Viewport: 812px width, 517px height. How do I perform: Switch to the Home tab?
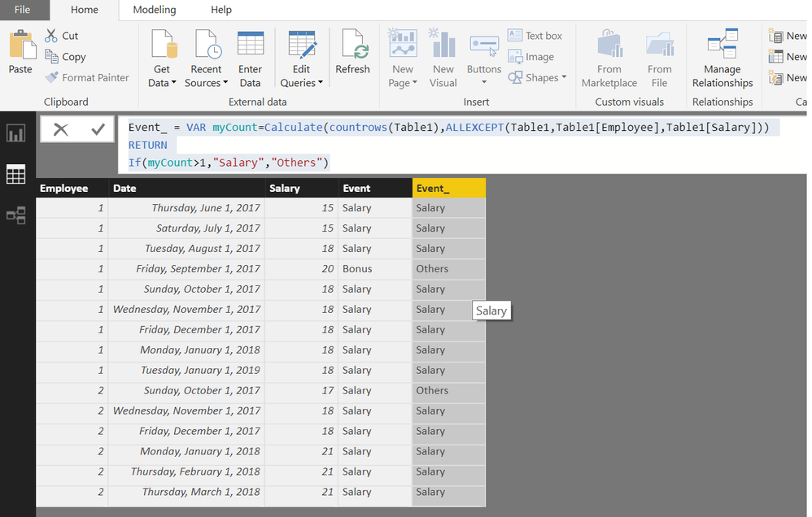click(85, 10)
